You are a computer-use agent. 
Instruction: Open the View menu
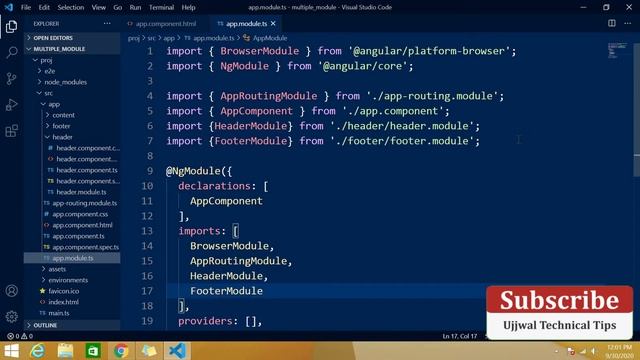point(98,7)
